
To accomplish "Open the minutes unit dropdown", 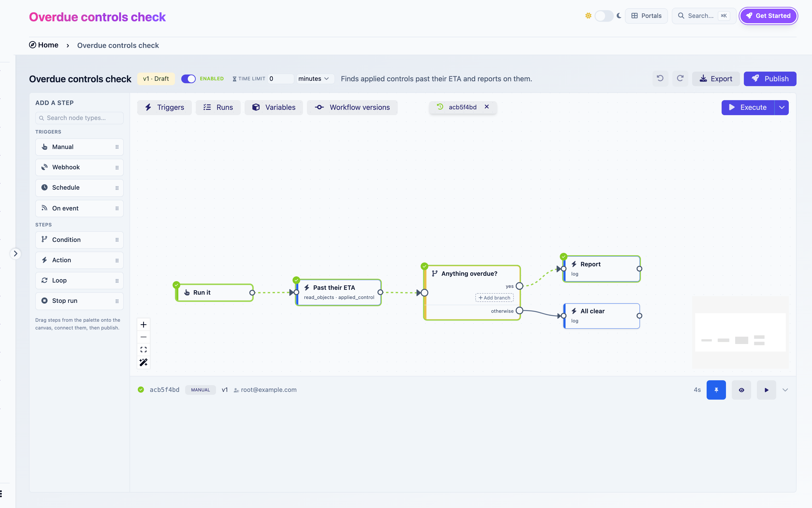I will coord(315,79).
